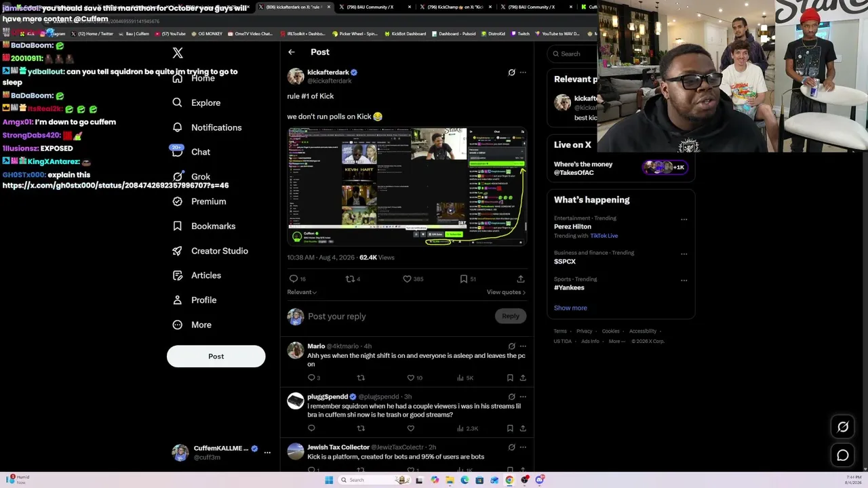Like plugg$pendd's reply
Viewport: 868px width, 488px height.
pos(410,428)
